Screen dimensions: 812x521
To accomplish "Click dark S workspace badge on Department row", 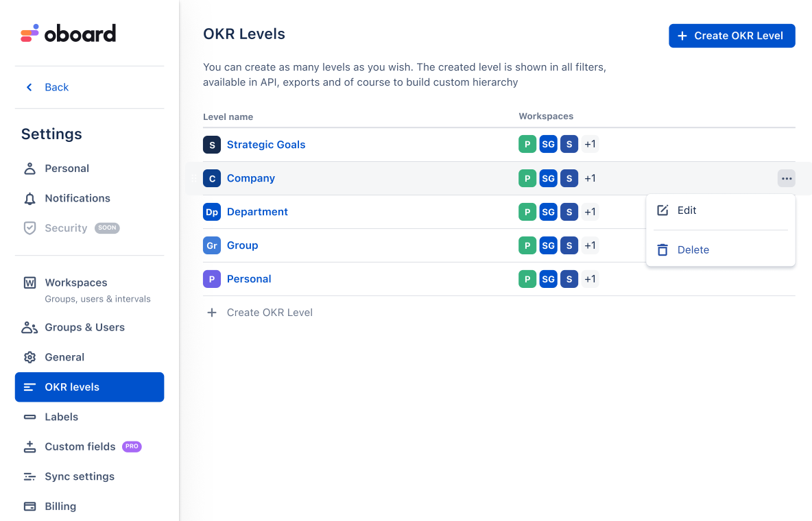I will pos(569,212).
